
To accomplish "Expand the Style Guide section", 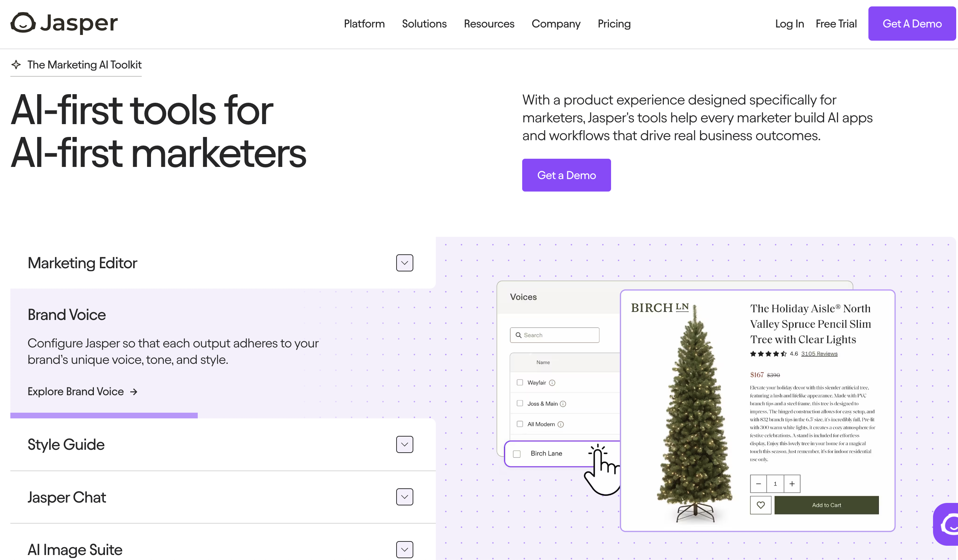I will coord(404,444).
